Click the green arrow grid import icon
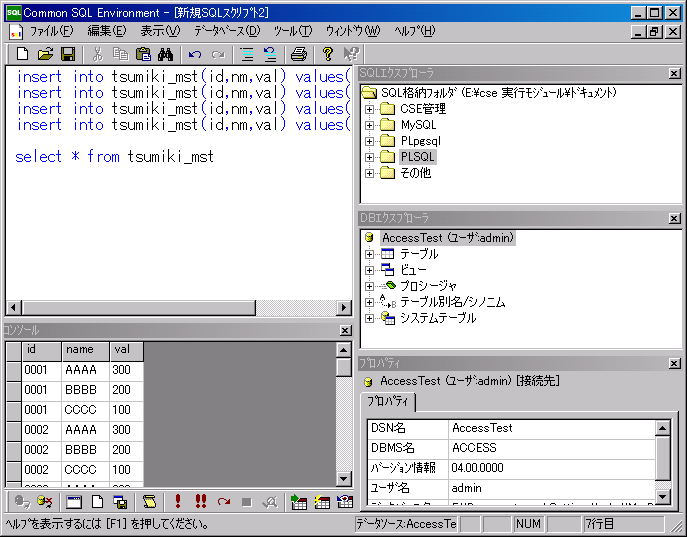Viewport: 687px width, 537px height. (x=299, y=502)
